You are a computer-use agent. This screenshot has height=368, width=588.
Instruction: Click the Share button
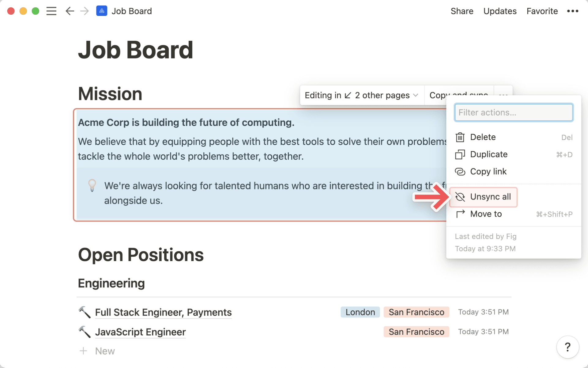[462, 11]
